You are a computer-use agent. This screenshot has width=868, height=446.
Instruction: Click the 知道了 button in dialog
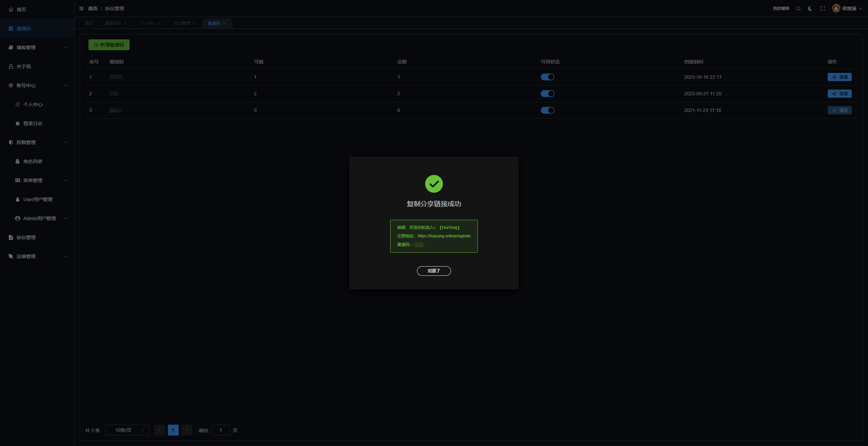click(434, 271)
